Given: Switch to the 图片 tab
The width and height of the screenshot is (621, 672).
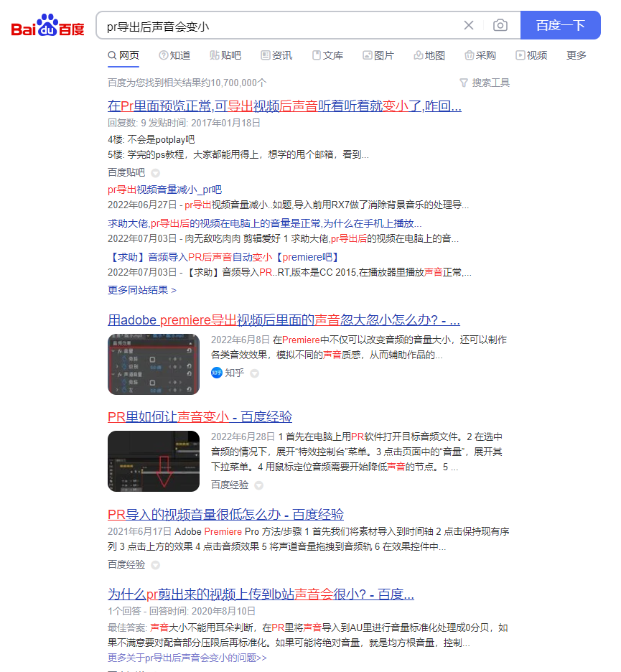Looking at the screenshot, I should (x=378, y=55).
